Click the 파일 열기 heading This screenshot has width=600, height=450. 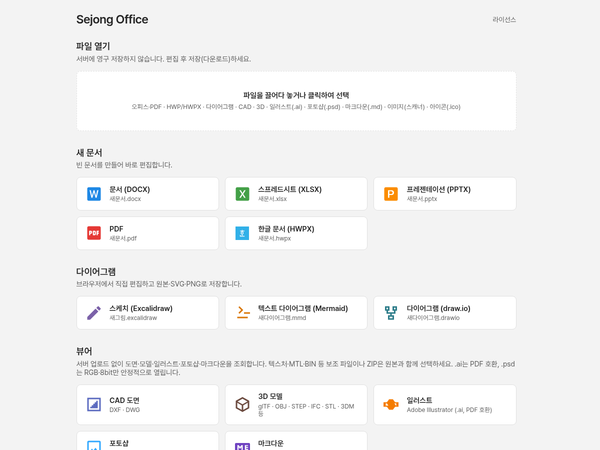pos(93,46)
